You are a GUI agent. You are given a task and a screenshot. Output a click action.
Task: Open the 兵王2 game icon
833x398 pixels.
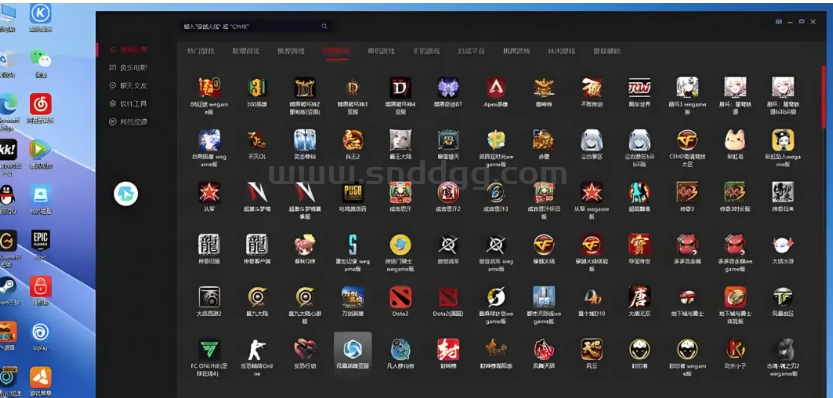coord(353,140)
